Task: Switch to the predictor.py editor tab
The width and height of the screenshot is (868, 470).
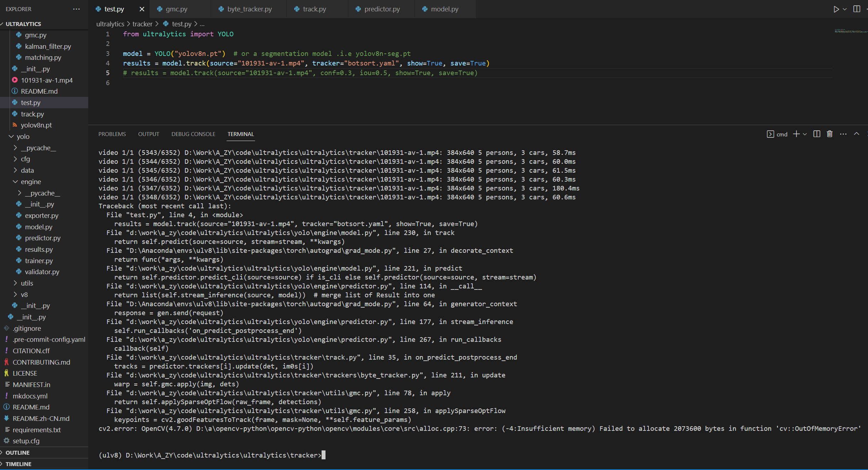Action: (381, 9)
